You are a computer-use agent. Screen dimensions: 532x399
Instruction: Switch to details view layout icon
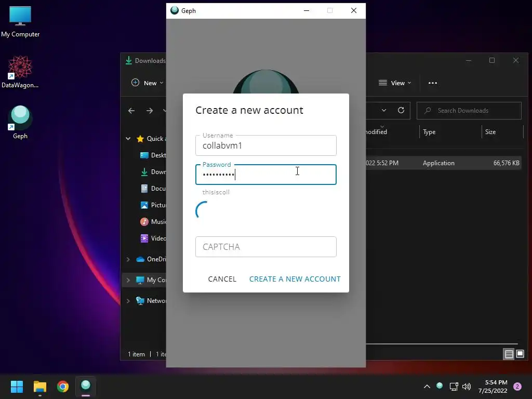pyautogui.click(x=509, y=354)
